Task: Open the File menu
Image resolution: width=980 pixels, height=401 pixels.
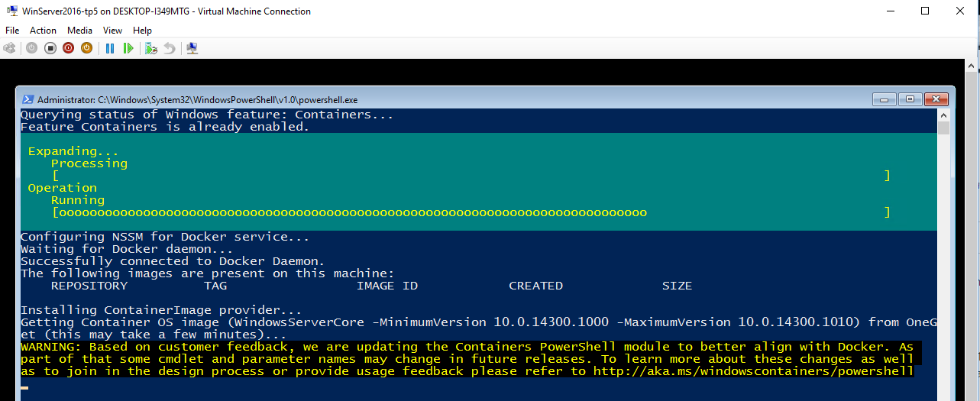Action: tap(12, 31)
